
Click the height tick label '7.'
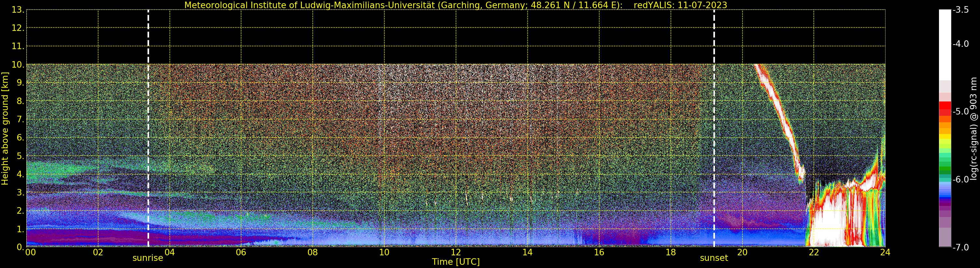click(20, 119)
